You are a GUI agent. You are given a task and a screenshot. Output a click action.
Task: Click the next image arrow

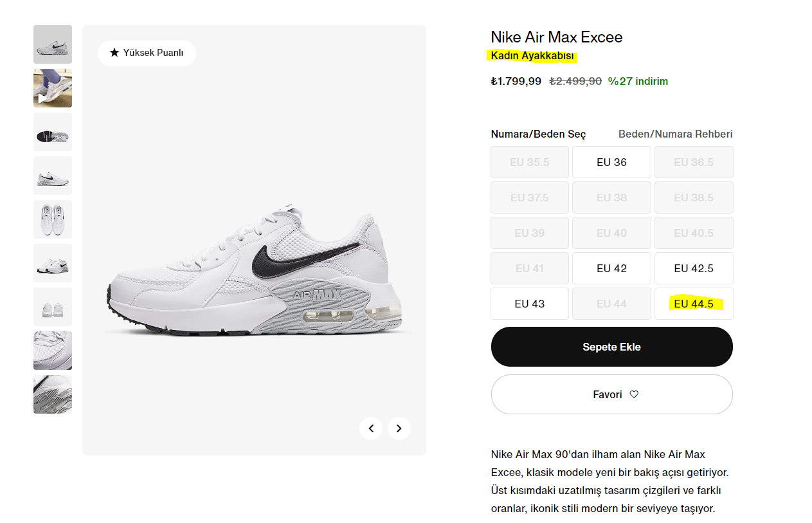coord(399,428)
